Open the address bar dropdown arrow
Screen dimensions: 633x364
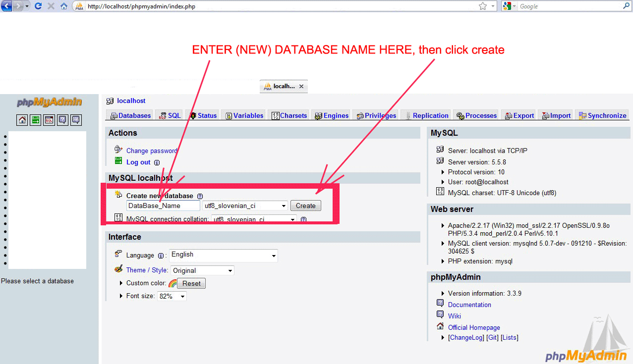pyautogui.click(x=493, y=6)
